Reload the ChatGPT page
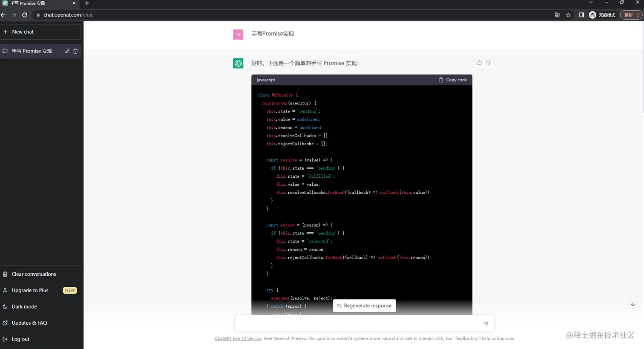Screen dimensions: 644x349 click(x=25, y=15)
